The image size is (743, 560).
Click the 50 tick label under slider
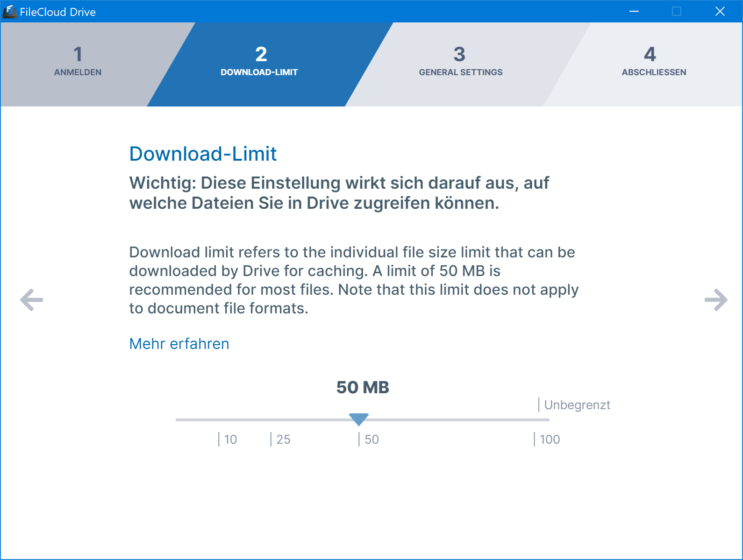(x=369, y=439)
